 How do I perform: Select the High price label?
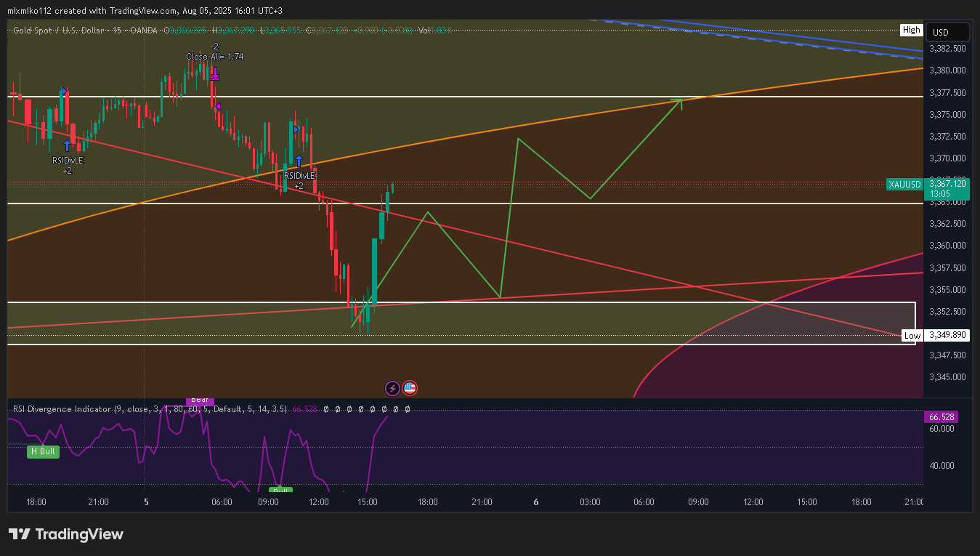tap(911, 30)
